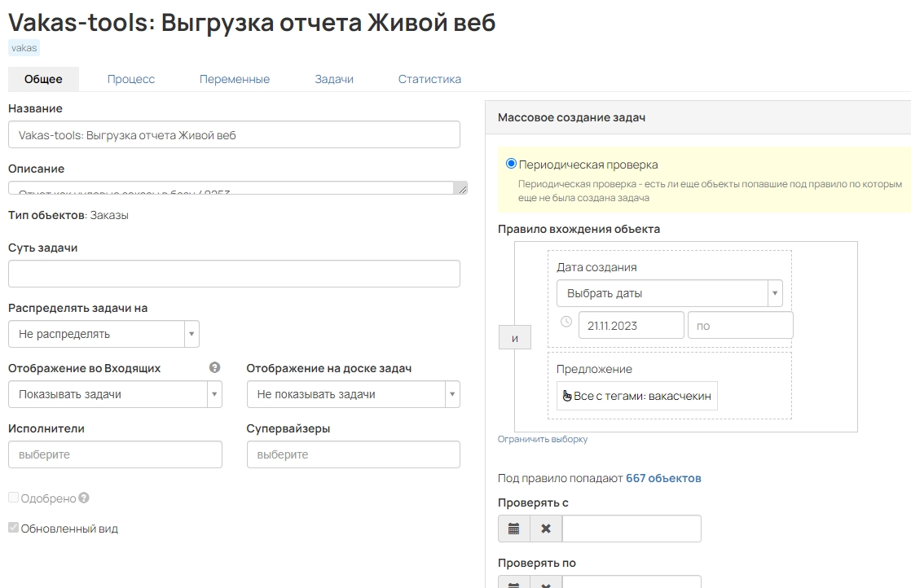Click the vakas label under the page title

pyautogui.click(x=24, y=47)
